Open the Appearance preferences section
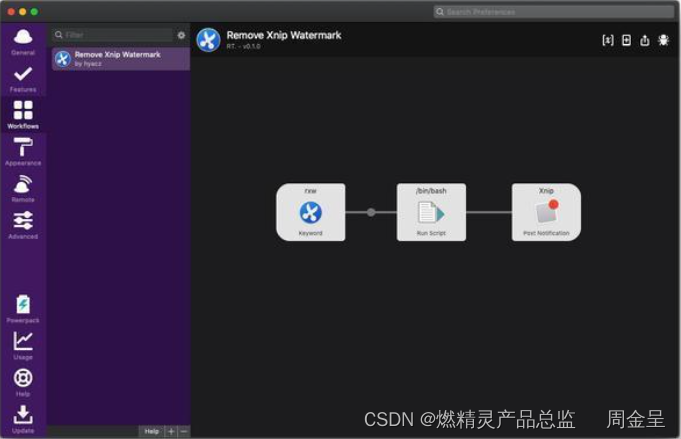Image resolution: width=681 pixels, height=439 pixels. click(23, 152)
